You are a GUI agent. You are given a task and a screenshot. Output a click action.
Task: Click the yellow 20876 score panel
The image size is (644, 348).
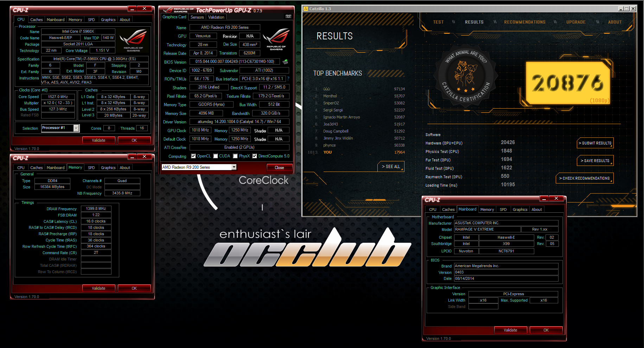tap(568, 83)
